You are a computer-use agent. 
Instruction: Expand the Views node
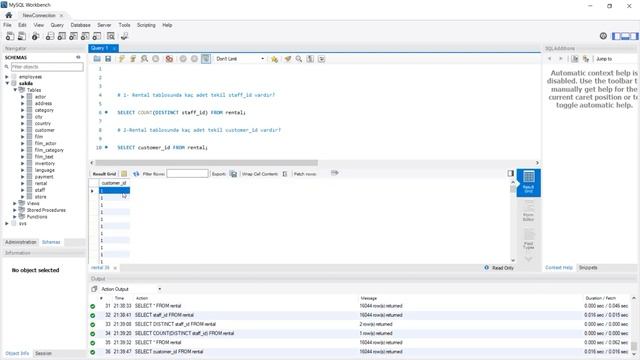[15, 203]
